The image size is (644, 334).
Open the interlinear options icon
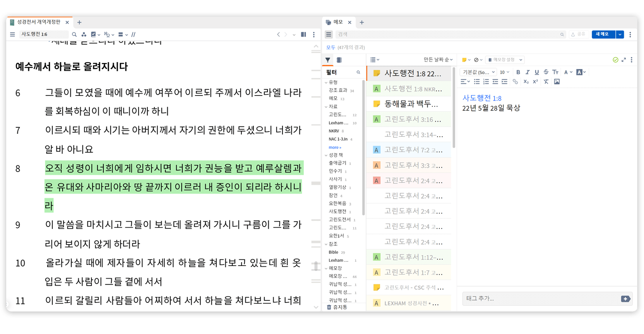(109, 34)
